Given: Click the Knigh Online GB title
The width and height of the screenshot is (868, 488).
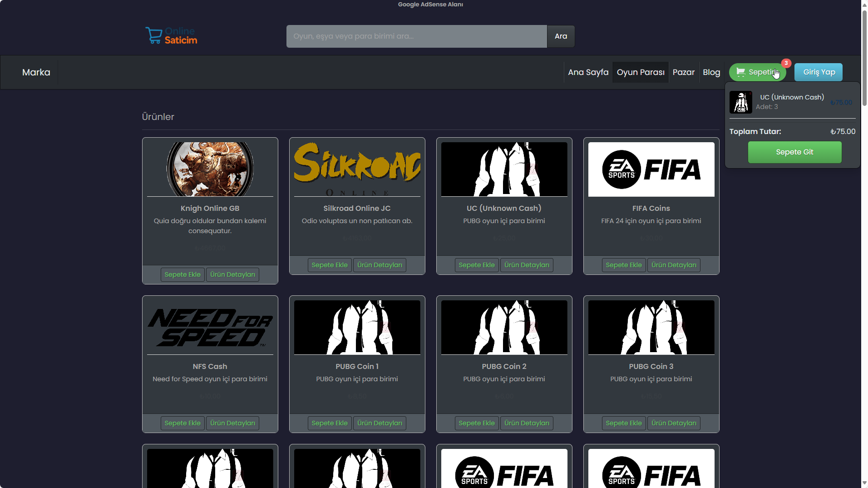Looking at the screenshot, I should point(210,208).
